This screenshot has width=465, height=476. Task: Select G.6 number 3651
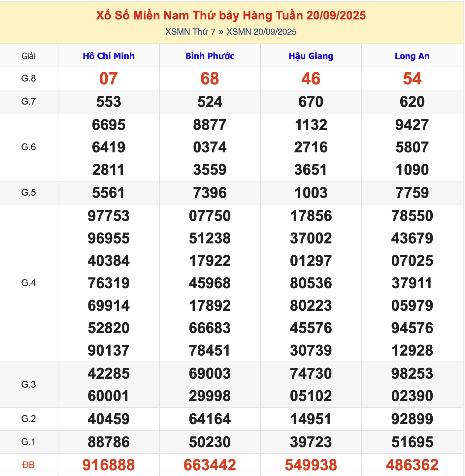(x=311, y=170)
